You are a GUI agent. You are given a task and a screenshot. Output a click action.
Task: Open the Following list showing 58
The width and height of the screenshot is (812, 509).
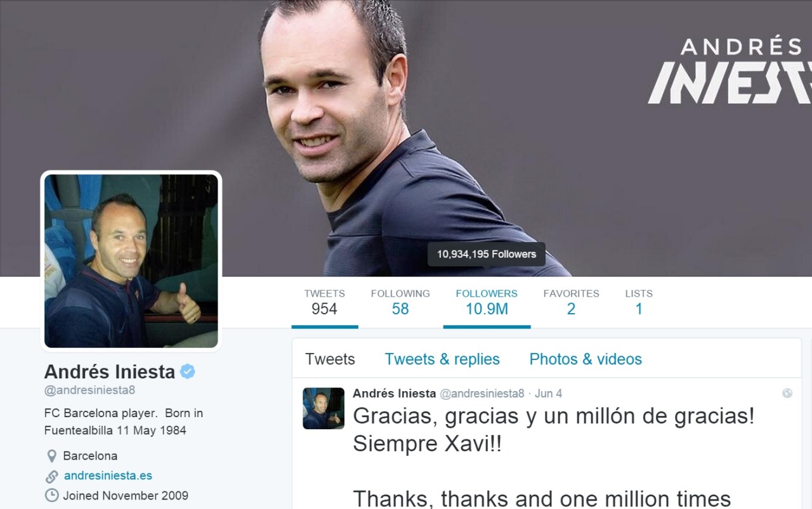pos(400,302)
